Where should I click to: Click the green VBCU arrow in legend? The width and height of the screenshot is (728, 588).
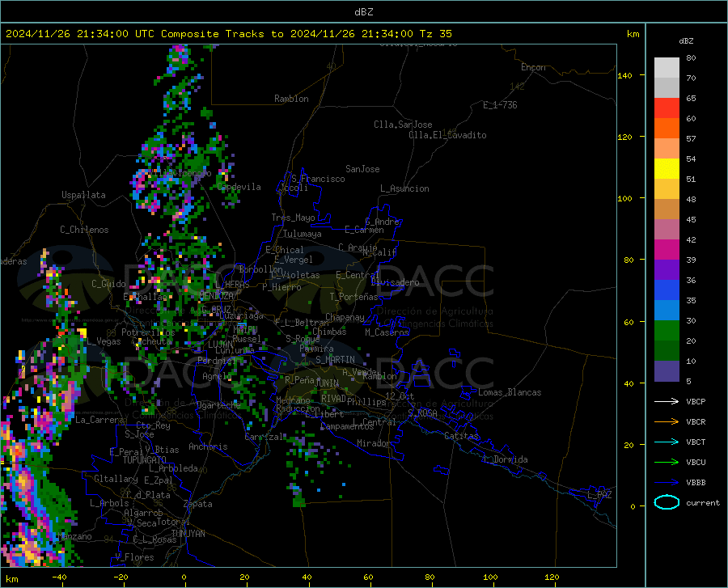point(667,463)
